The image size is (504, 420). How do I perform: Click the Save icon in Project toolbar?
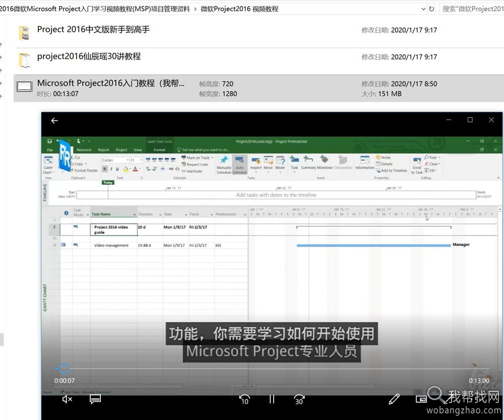coord(49,141)
